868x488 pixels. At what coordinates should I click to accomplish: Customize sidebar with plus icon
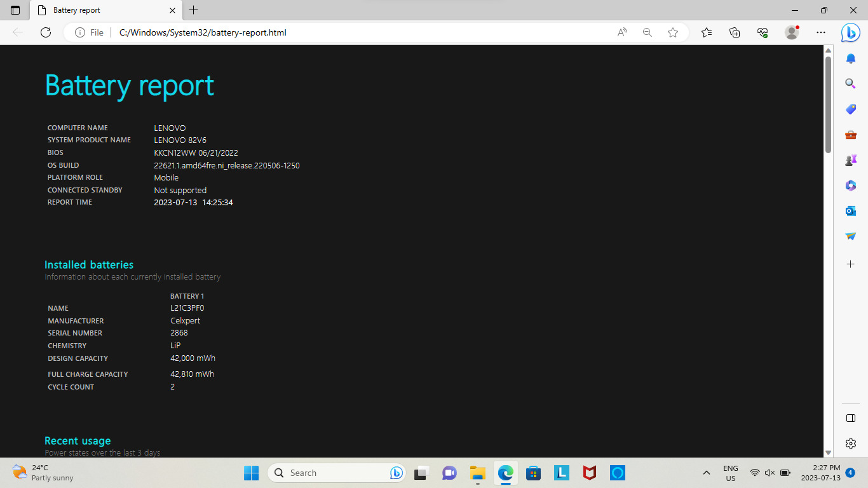tap(851, 264)
